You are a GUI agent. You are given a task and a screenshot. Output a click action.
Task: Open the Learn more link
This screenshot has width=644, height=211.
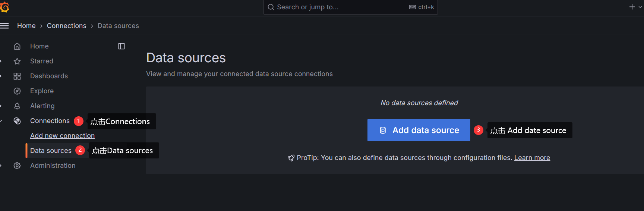pos(532,158)
